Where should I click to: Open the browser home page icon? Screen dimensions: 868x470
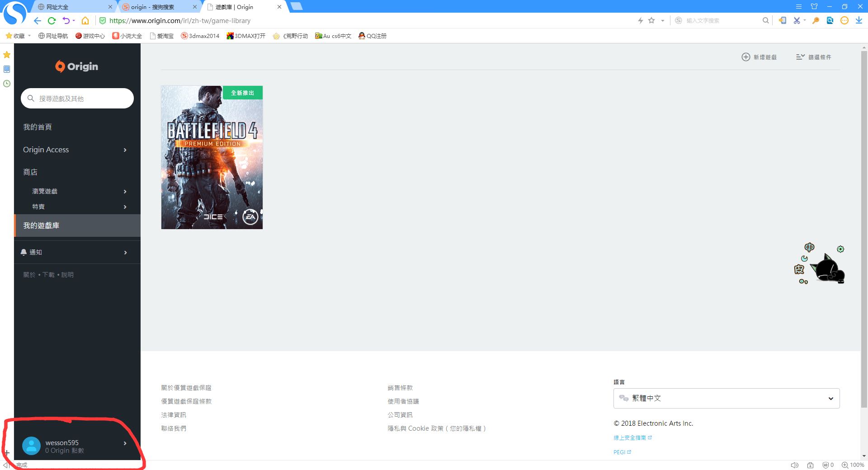tap(85, 21)
